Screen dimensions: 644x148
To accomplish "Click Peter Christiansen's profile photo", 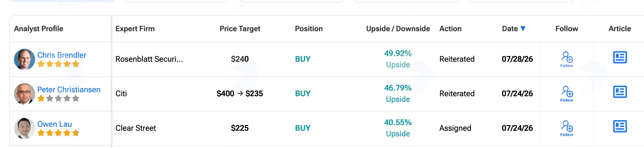I will 25,94.
